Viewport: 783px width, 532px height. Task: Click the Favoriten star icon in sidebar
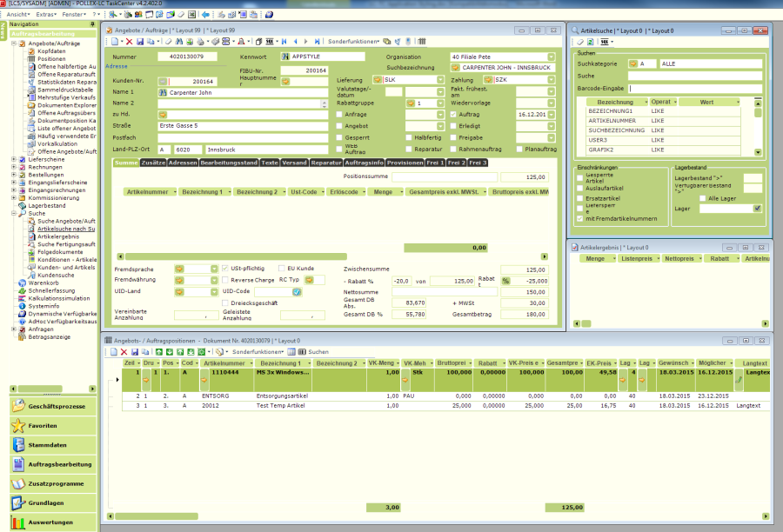pyautogui.click(x=18, y=426)
